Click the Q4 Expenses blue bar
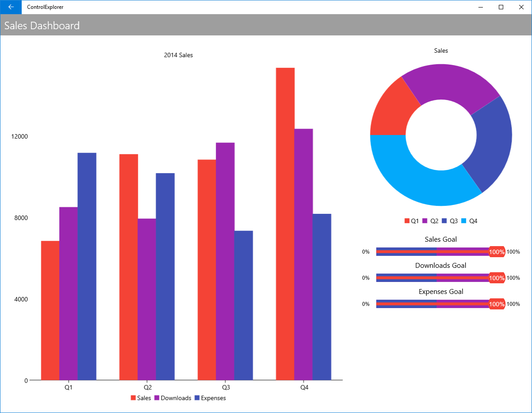 coord(322,297)
